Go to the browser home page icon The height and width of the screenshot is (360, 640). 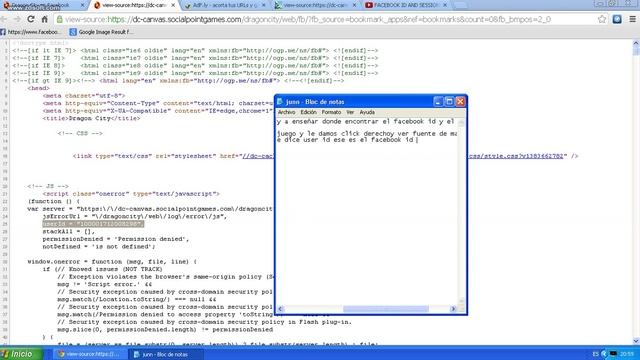point(45,19)
